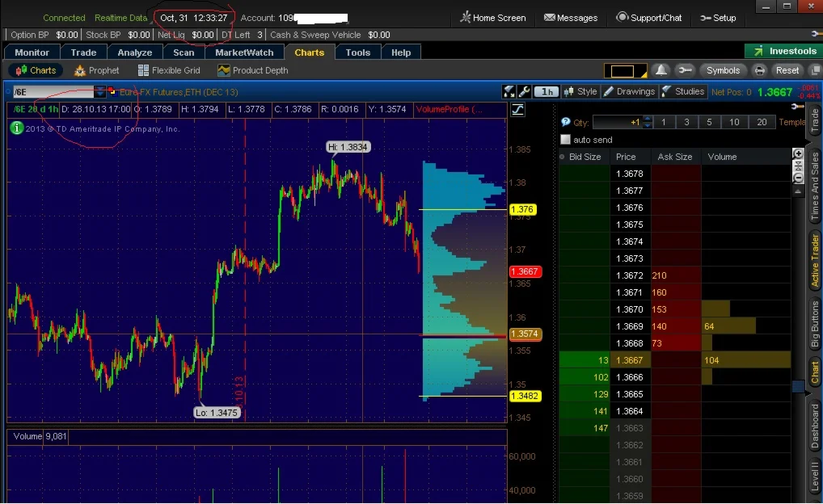Open chart settings wrench icon

(x=524, y=92)
